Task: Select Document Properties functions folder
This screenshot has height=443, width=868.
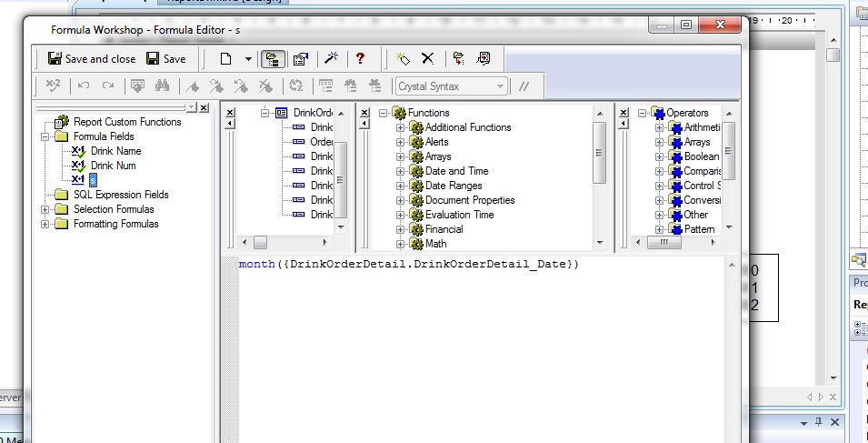Action: pos(470,200)
